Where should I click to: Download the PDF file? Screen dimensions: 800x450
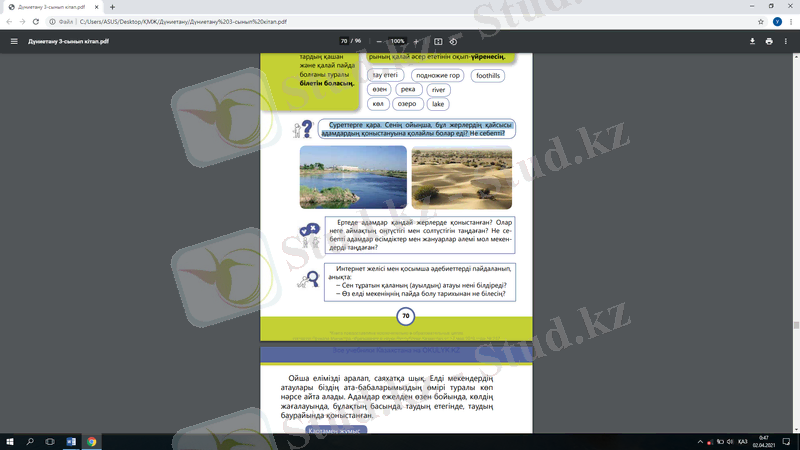click(x=752, y=41)
